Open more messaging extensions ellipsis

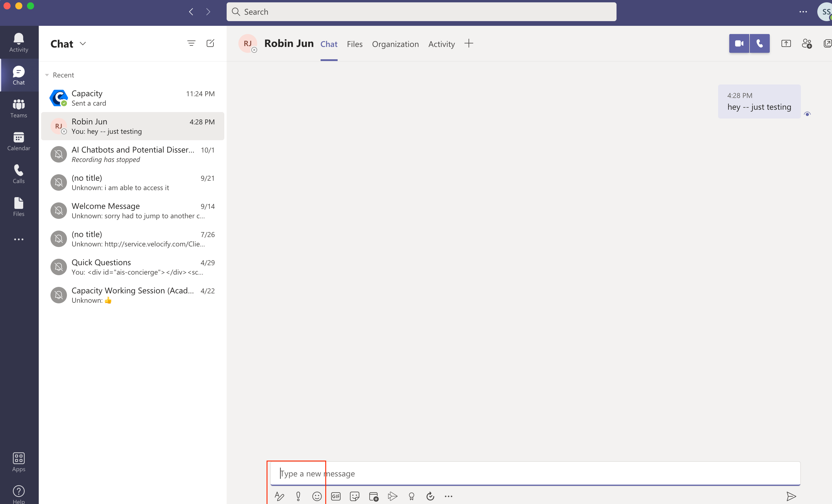pos(448,496)
